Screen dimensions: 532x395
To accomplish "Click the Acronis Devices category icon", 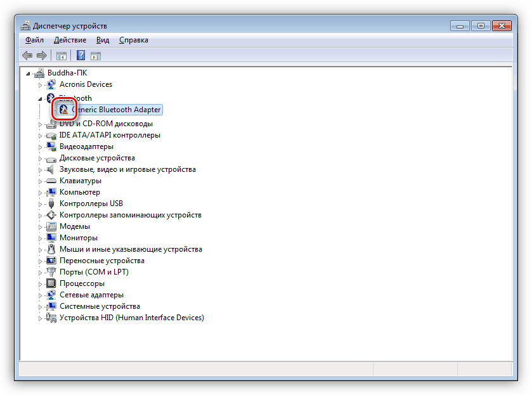I will [x=51, y=84].
